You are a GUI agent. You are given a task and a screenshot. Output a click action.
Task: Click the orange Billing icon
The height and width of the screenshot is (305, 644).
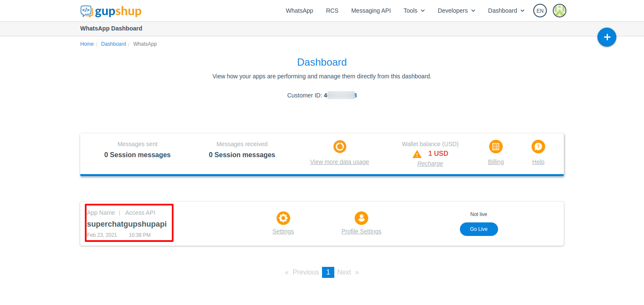point(496,147)
